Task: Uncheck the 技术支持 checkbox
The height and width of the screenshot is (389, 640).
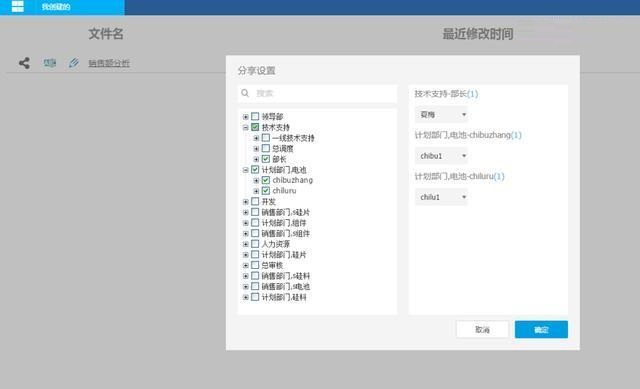Action: [x=255, y=127]
